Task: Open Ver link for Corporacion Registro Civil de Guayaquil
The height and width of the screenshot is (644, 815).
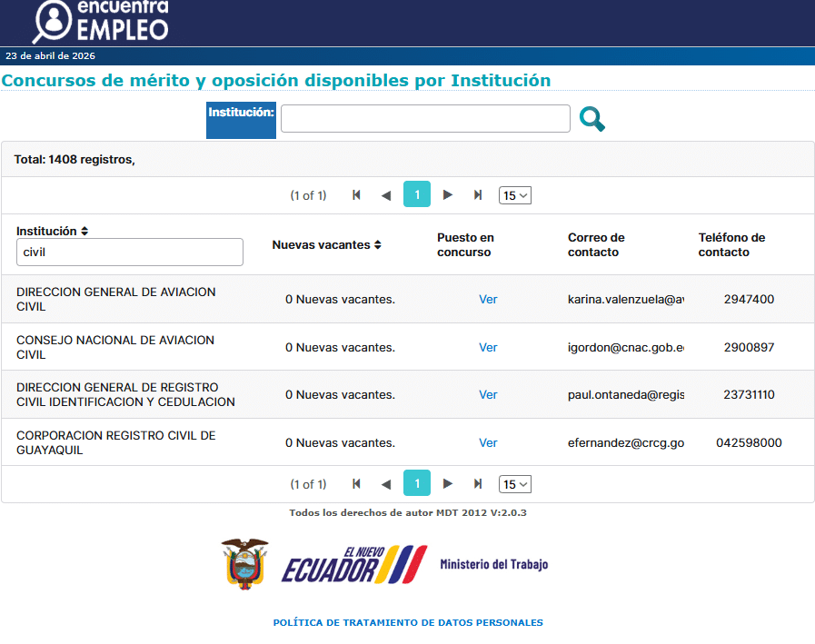Action: pyautogui.click(x=488, y=443)
